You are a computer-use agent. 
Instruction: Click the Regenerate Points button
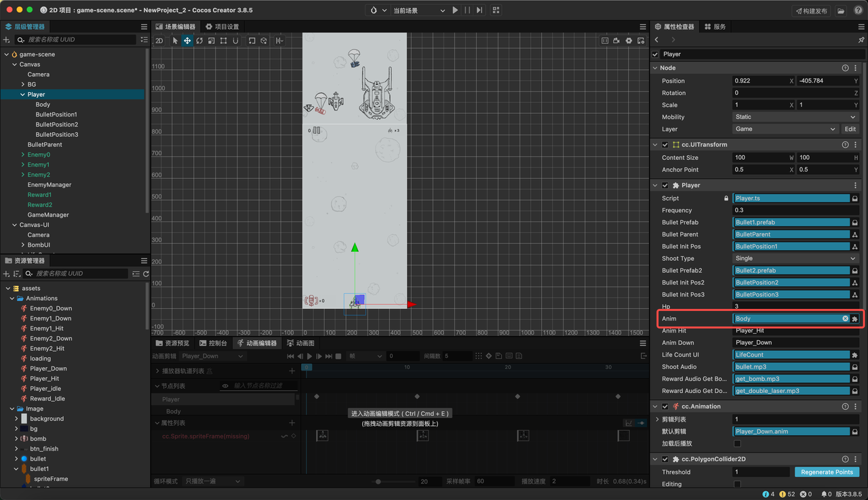[827, 472]
